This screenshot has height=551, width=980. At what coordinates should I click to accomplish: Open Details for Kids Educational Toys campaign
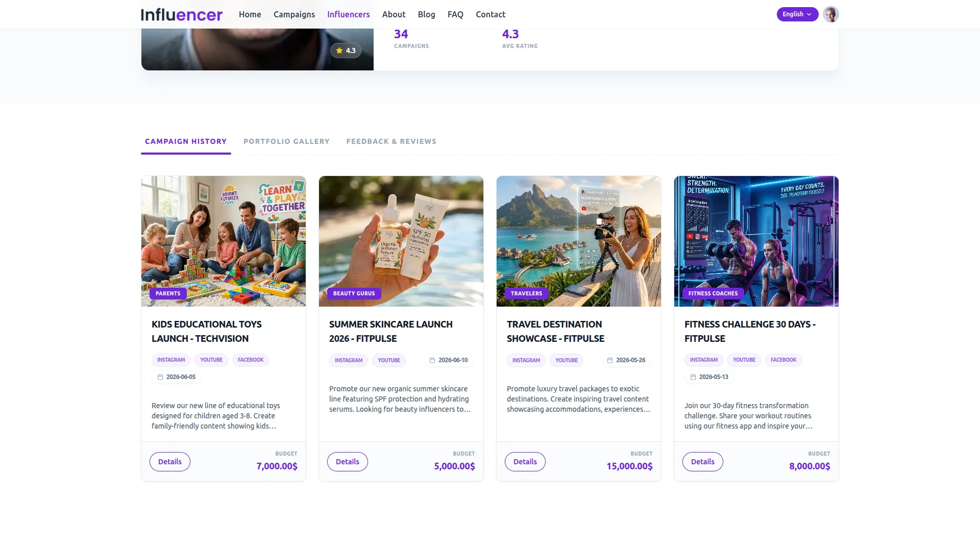tap(170, 462)
